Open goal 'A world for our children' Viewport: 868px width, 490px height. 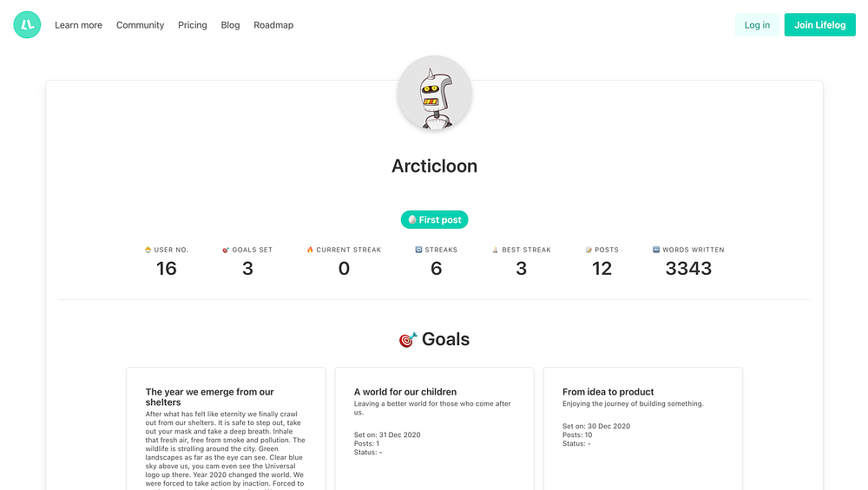(405, 392)
